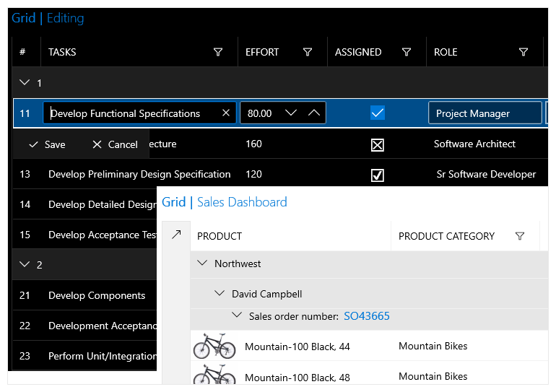
Task: Click the 160 effort cell
Action: point(253,144)
